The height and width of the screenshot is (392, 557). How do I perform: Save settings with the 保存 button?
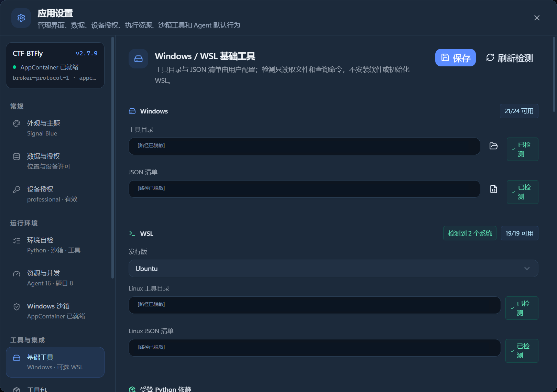[455, 58]
